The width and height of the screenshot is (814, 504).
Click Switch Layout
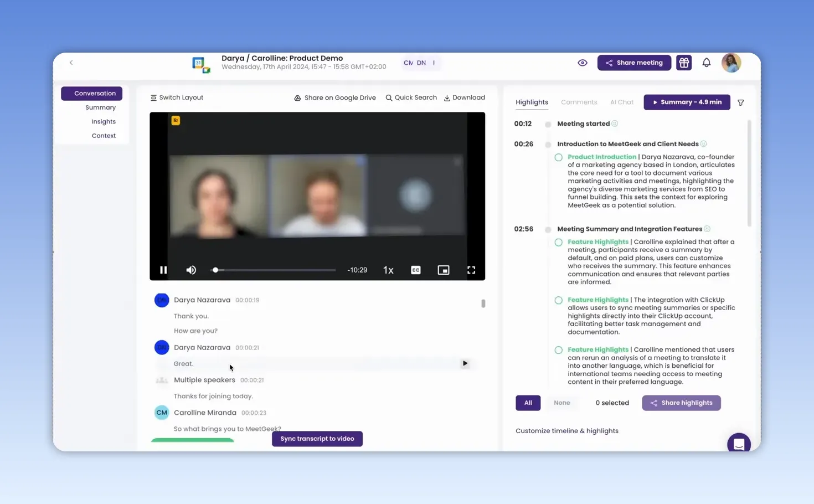(177, 97)
